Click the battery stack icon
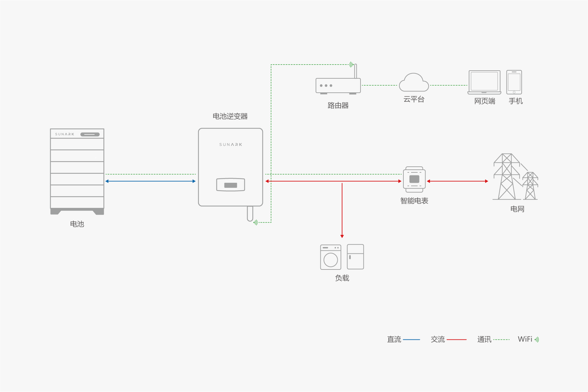The height and width of the screenshot is (392, 588). point(77,171)
